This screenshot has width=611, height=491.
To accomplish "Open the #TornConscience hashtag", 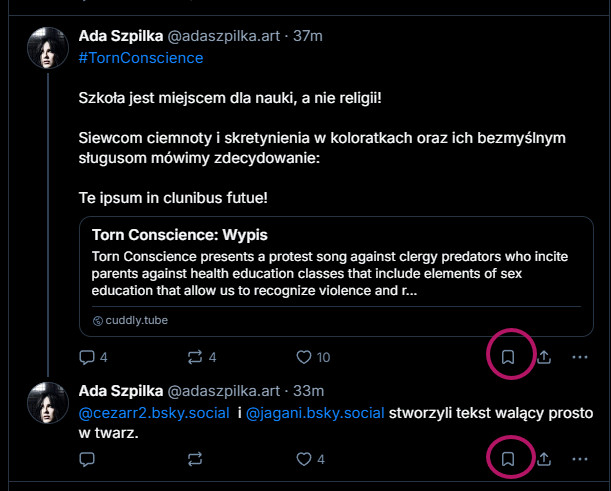I will coord(141,58).
